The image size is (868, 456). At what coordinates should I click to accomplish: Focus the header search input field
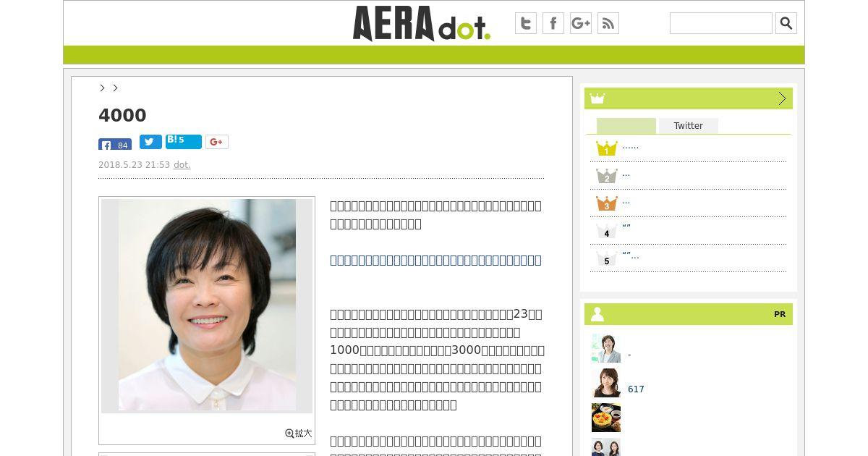click(x=721, y=23)
